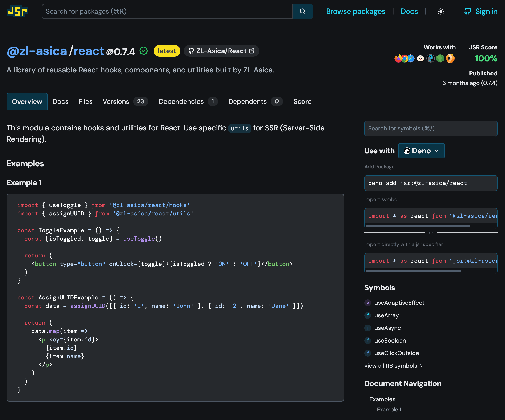Click the jsr specifier import code snippet
This screenshot has height=420, width=505.
coord(431,261)
